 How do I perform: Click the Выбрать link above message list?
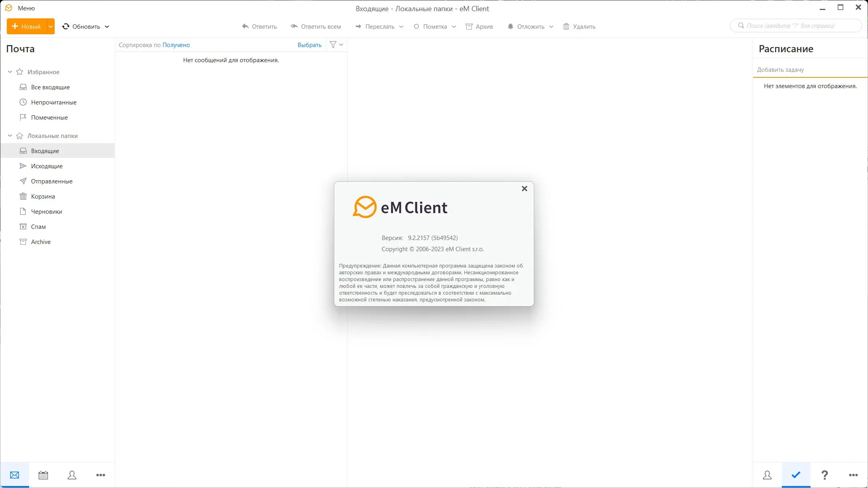pos(309,45)
